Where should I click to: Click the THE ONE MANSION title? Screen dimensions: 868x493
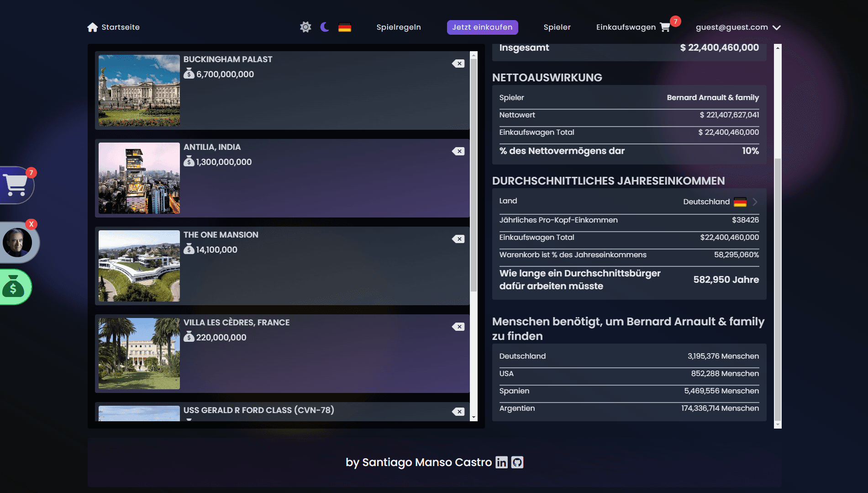click(221, 235)
